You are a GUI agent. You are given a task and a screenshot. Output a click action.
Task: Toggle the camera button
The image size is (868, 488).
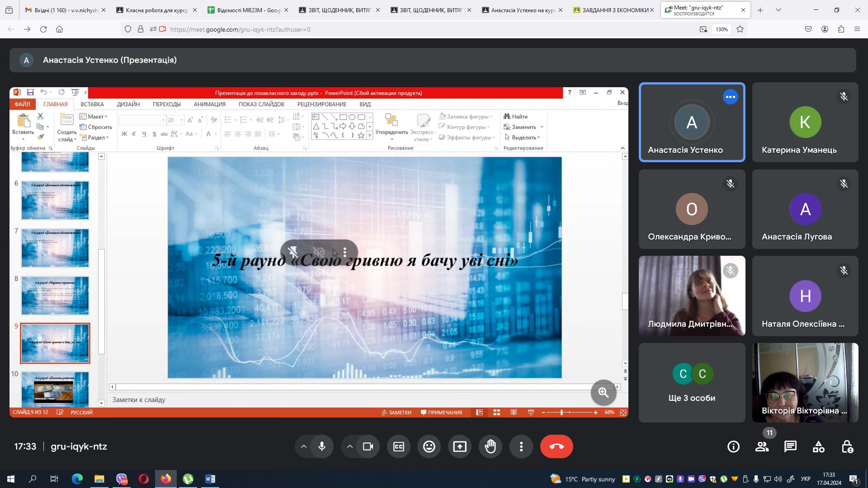click(x=368, y=446)
